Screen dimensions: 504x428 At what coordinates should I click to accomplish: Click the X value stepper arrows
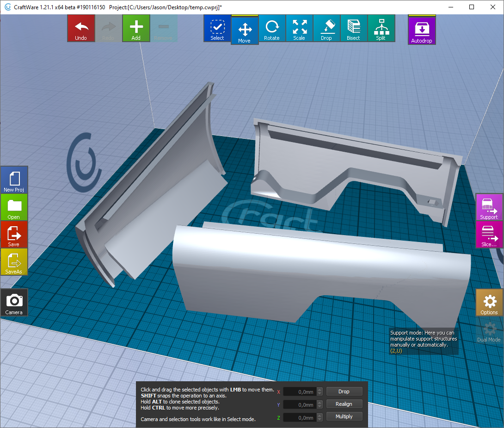(320, 391)
